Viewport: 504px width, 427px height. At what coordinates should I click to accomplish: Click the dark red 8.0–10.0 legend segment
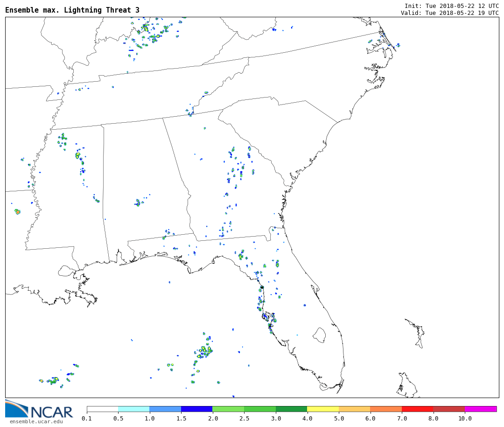448,409
